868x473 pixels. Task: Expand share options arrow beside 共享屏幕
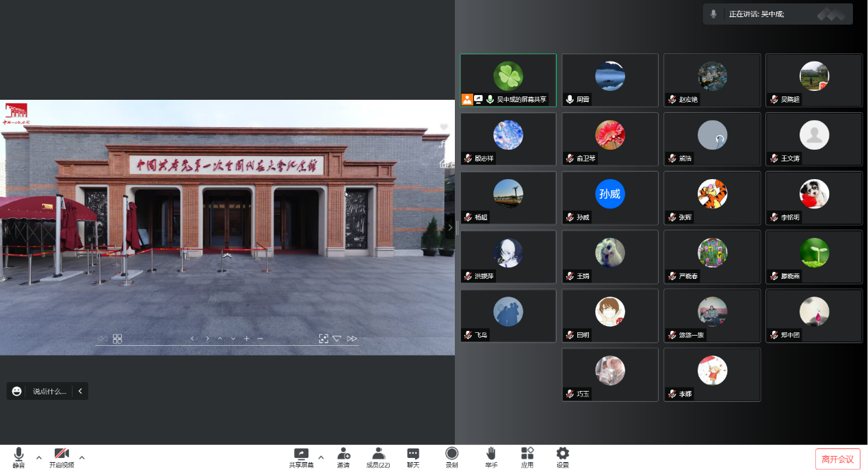321,457
